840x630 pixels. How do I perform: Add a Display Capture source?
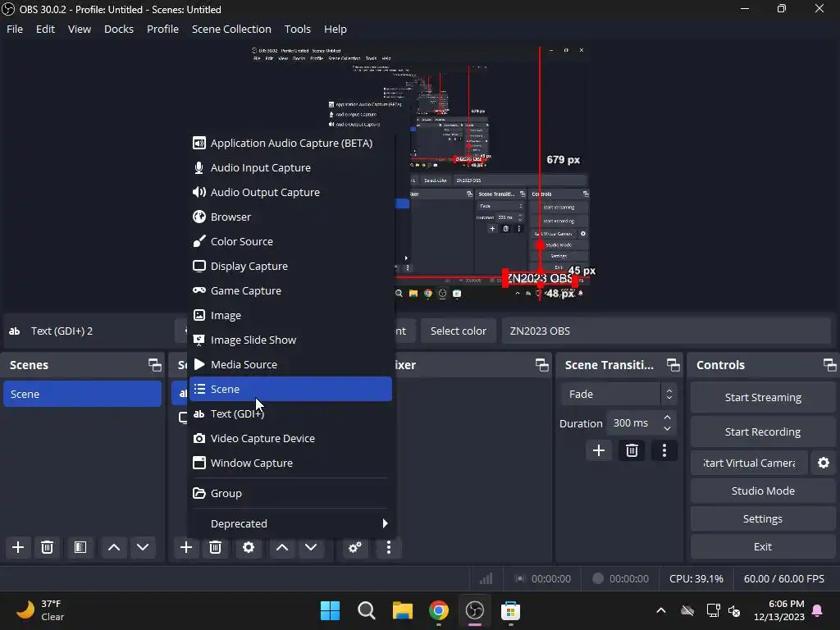pos(291,267)
